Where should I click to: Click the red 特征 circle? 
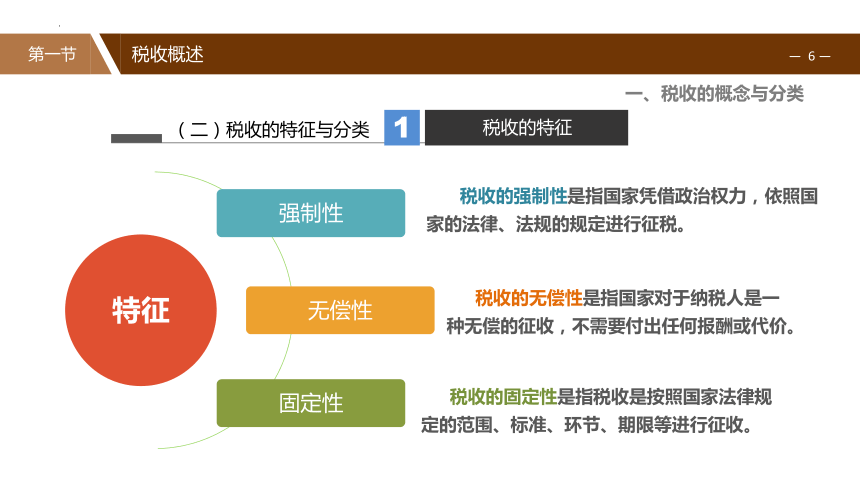pyautogui.click(x=141, y=310)
